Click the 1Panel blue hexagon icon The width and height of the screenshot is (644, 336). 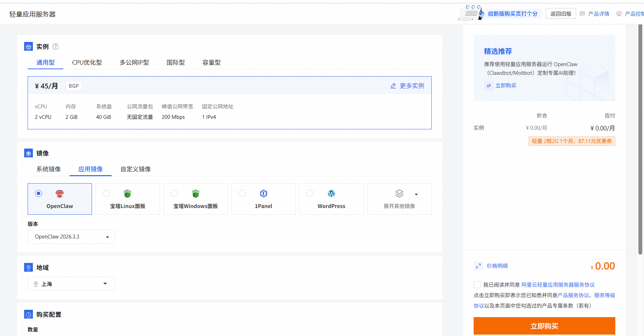coord(263,194)
